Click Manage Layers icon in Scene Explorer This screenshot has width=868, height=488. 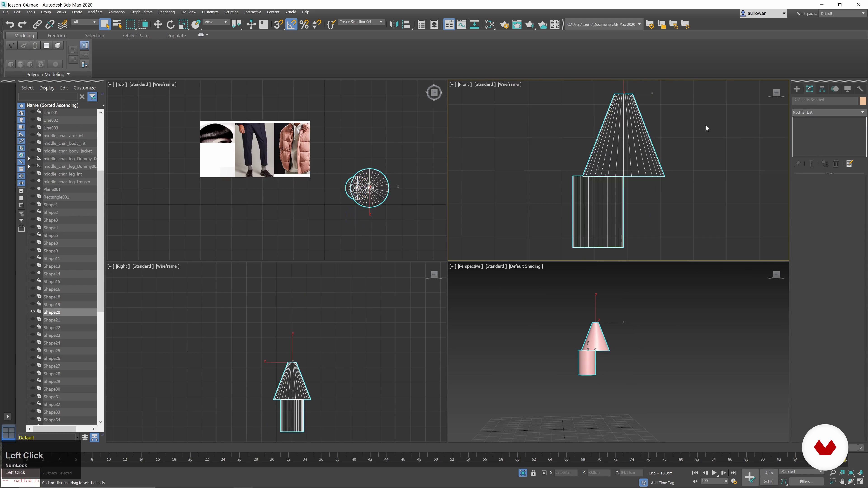(85, 437)
